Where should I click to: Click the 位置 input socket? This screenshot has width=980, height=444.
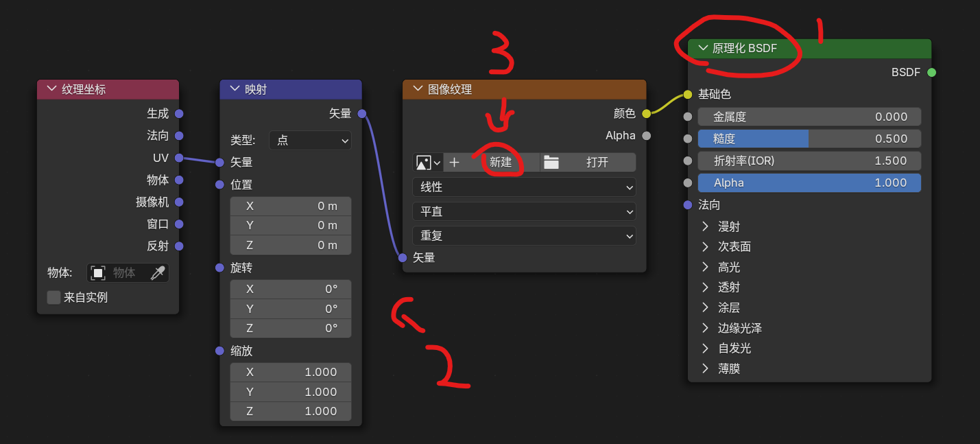pos(219,185)
